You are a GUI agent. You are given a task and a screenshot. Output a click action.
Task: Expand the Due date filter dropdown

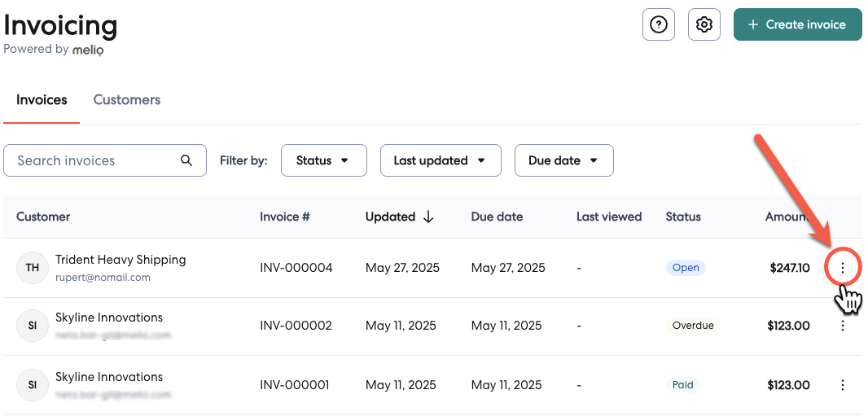(x=563, y=160)
